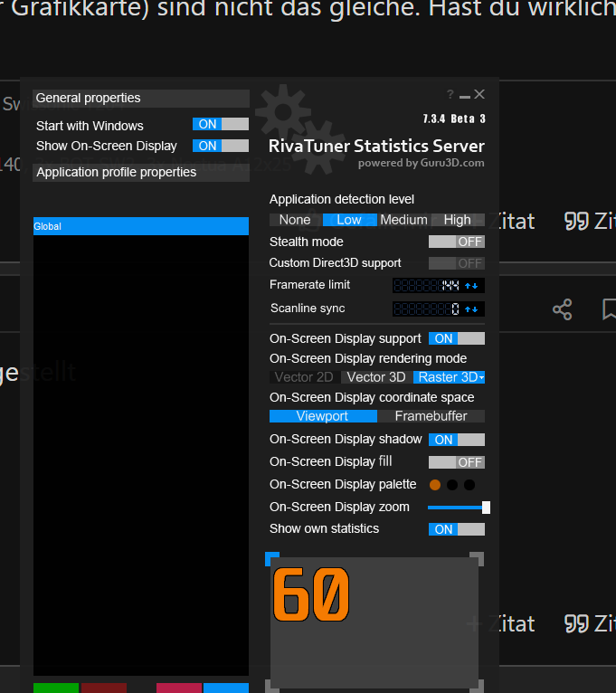Toggle On-Screen Display support switch
Viewport: 616px width, 693px height.
(457, 338)
